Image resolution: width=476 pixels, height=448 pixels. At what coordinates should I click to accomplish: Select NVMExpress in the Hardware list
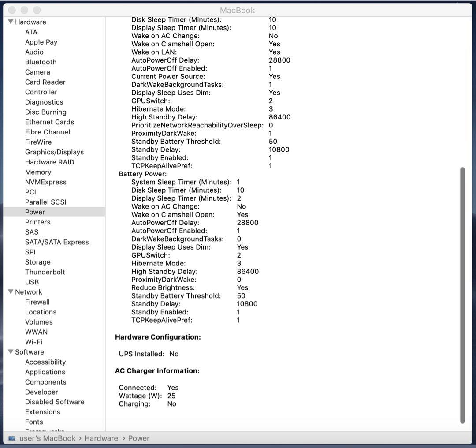click(x=45, y=182)
